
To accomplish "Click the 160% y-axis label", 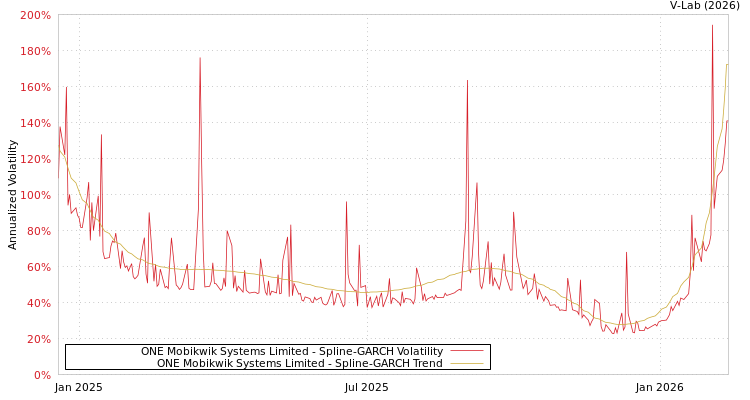I will [35, 87].
